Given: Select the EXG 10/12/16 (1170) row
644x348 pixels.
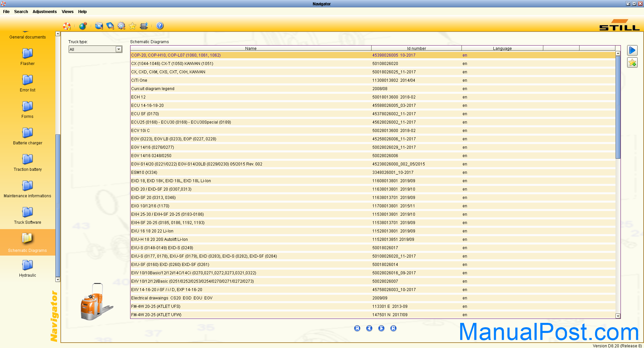Looking at the screenshot, I should click(x=373, y=206).
